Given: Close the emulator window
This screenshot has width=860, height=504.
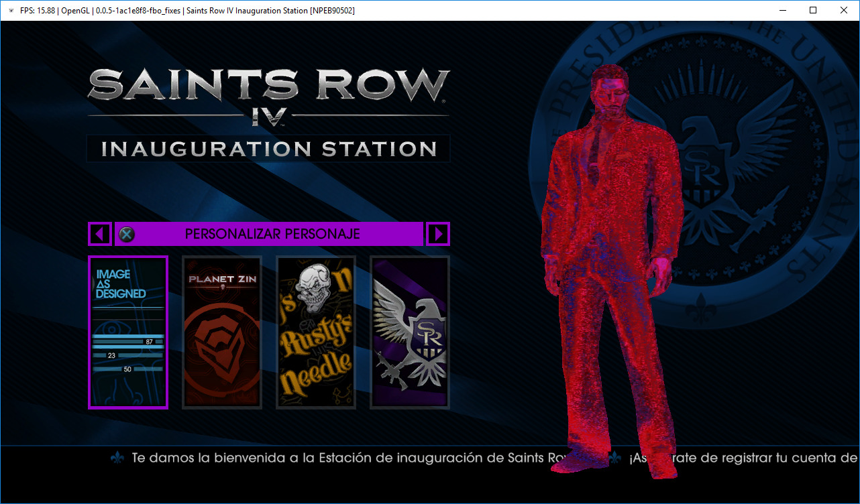Looking at the screenshot, I should point(844,10).
